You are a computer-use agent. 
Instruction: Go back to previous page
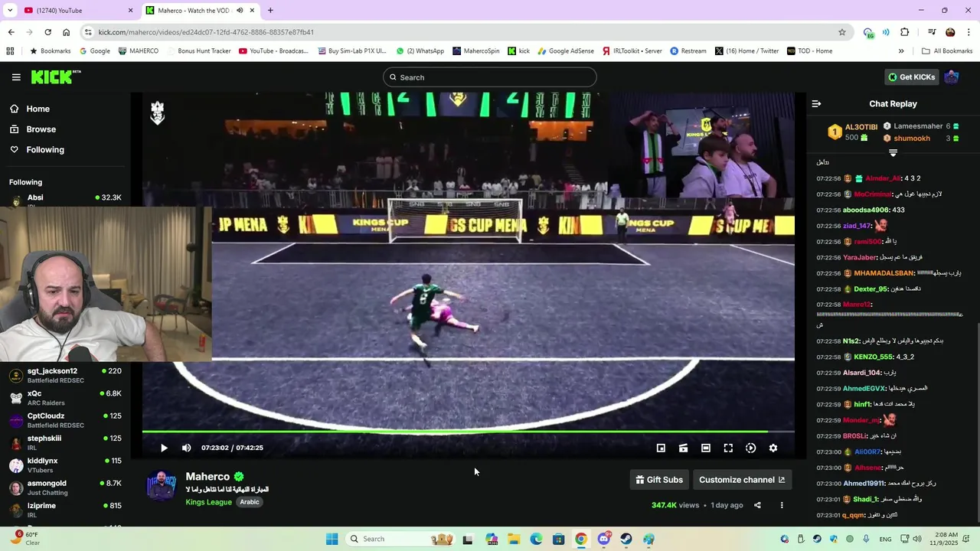(x=11, y=32)
